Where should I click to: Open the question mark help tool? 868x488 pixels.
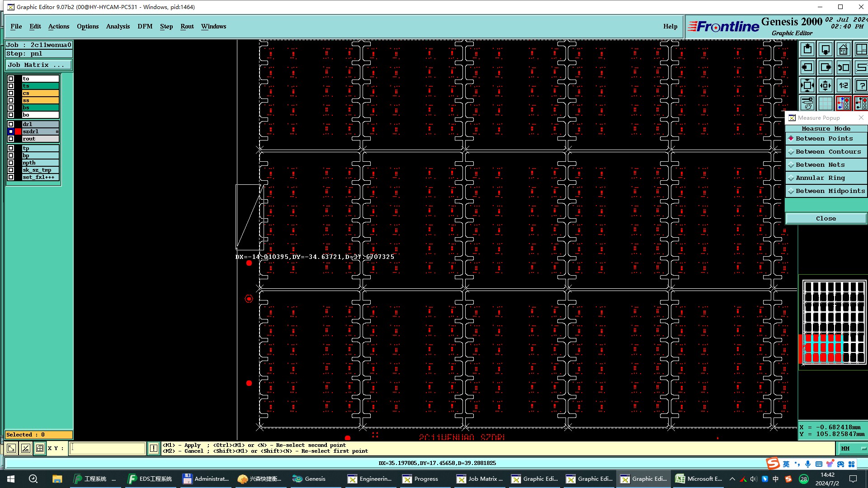pyautogui.click(x=861, y=85)
